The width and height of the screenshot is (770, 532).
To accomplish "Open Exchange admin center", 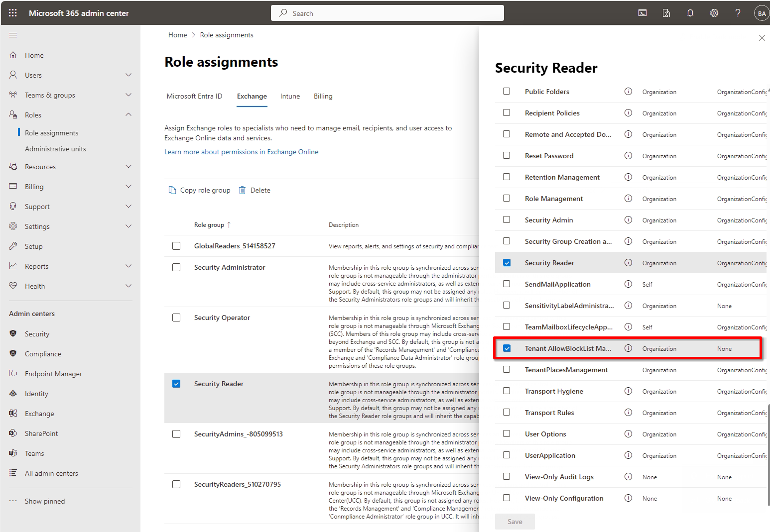I will pos(39,414).
